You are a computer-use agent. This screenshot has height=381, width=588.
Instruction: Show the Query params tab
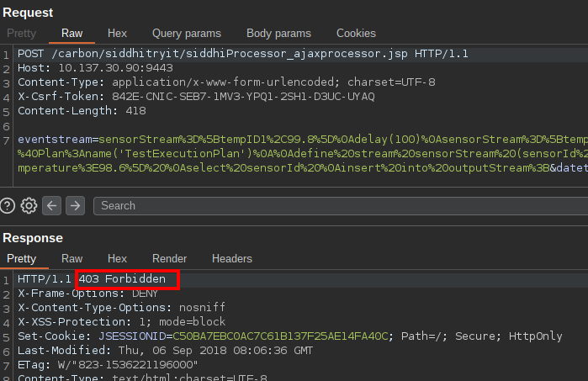186,34
